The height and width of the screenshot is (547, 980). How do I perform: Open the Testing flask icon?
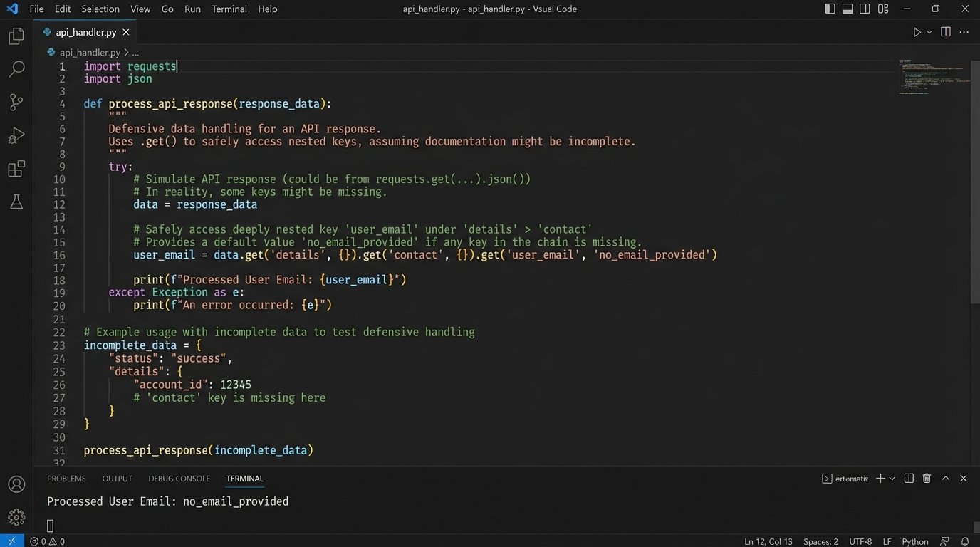pyautogui.click(x=16, y=202)
